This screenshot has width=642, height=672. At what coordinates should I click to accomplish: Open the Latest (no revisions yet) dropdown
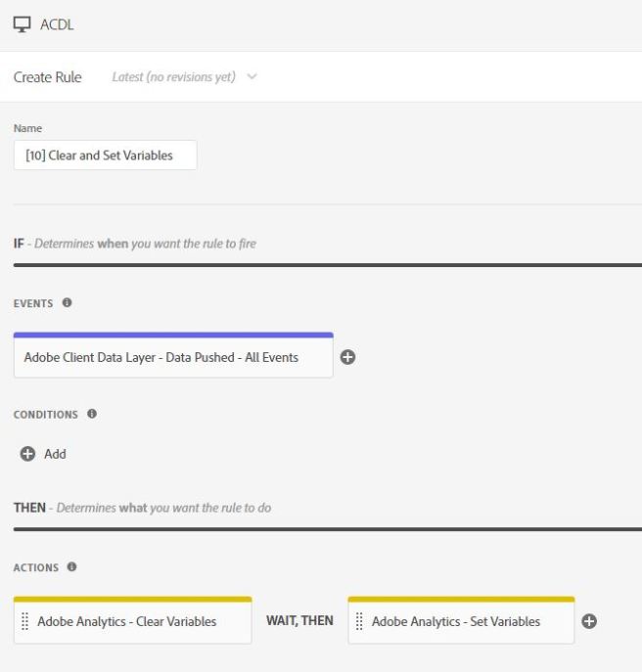174,77
